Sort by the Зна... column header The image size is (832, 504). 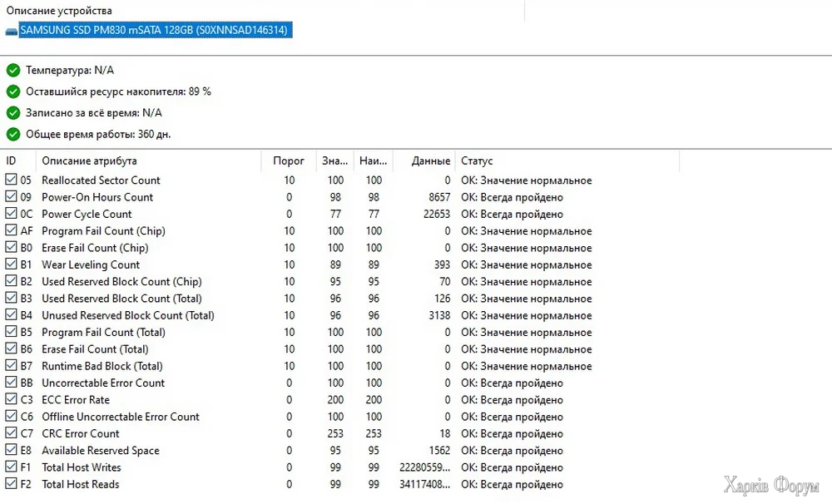(x=334, y=161)
